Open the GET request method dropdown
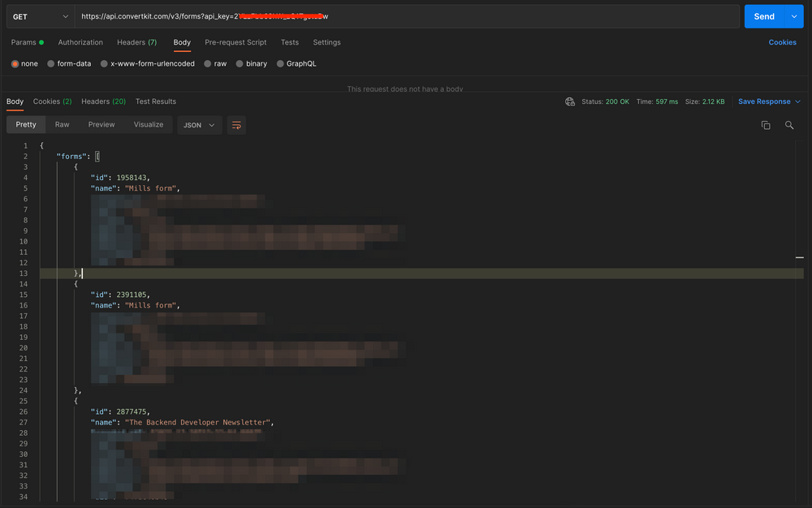The image size is (812, 508). point(39,15)
